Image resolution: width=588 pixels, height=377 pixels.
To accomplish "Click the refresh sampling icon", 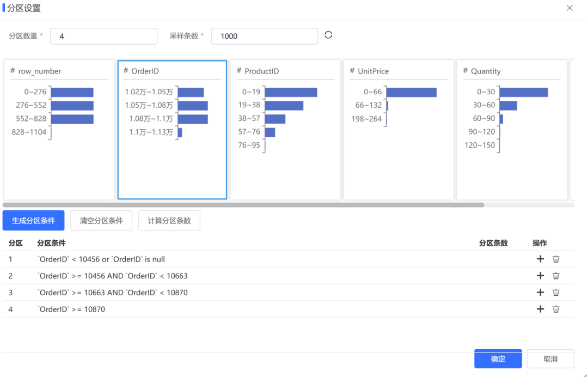I will [328, 35].
